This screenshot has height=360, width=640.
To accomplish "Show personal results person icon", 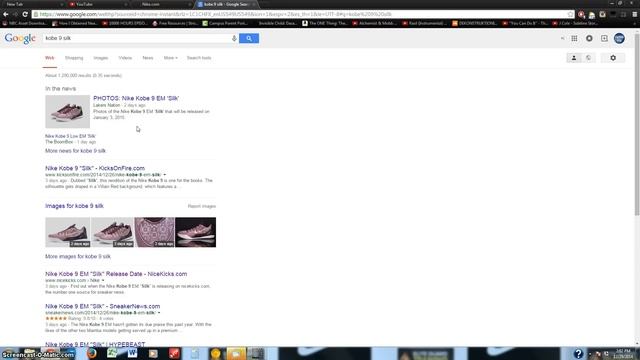I will (x=574, y=58).
